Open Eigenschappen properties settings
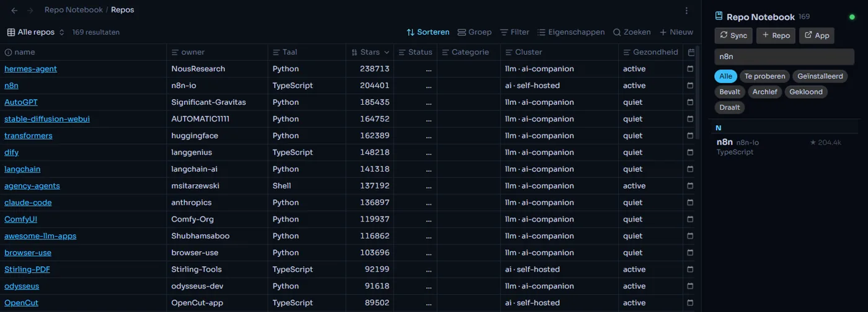The height and width of the screenshot is (312, 868). [x=571, y=32]
